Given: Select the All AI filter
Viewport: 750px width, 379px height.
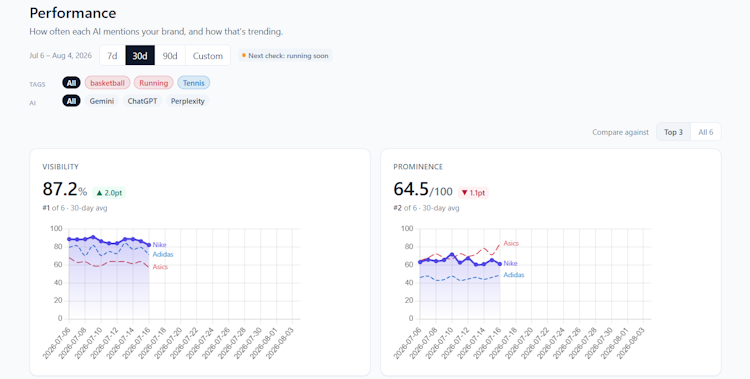Looking at the screenshot, I should [71, 101].
